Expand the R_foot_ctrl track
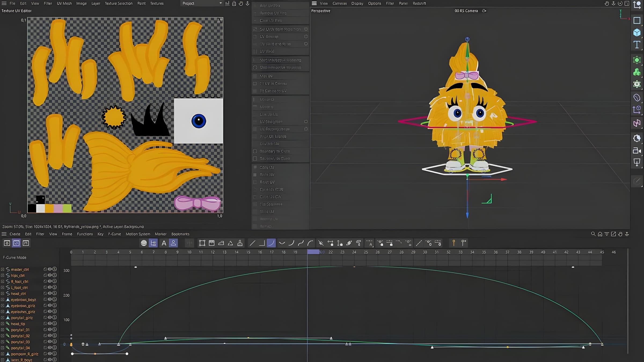This screenshot has height=362, width=644. pos(2,281)
